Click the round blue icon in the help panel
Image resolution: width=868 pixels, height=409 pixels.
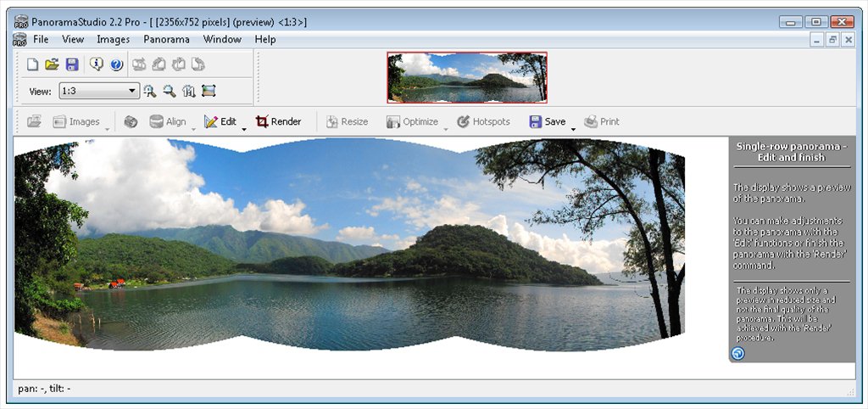[737, 353]
